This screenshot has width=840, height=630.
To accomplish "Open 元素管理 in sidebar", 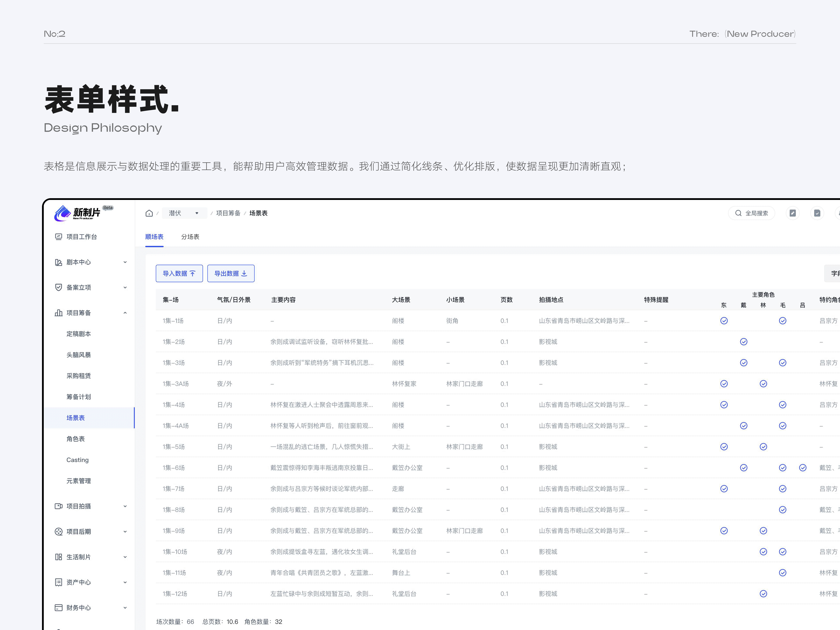I will coord(78,481).
